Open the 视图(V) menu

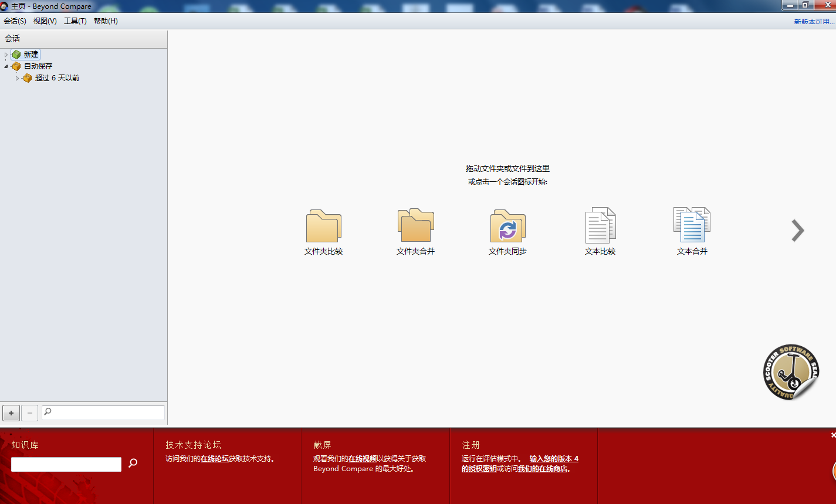[x=45, y=21]
